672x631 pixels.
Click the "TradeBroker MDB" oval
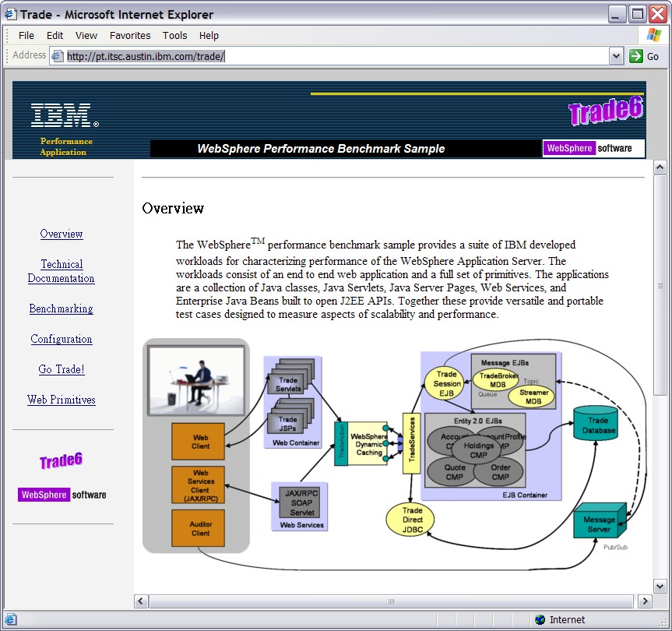click(x=497, y=380)
